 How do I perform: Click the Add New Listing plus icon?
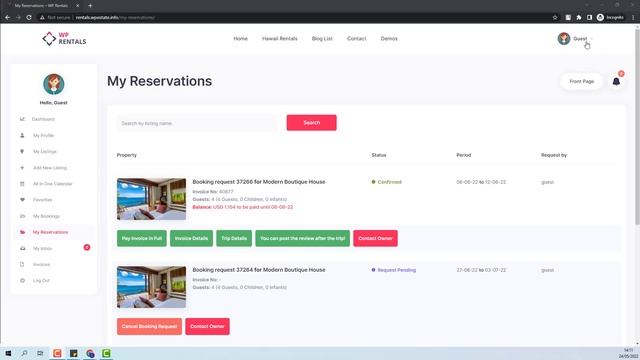pos(22,167)
